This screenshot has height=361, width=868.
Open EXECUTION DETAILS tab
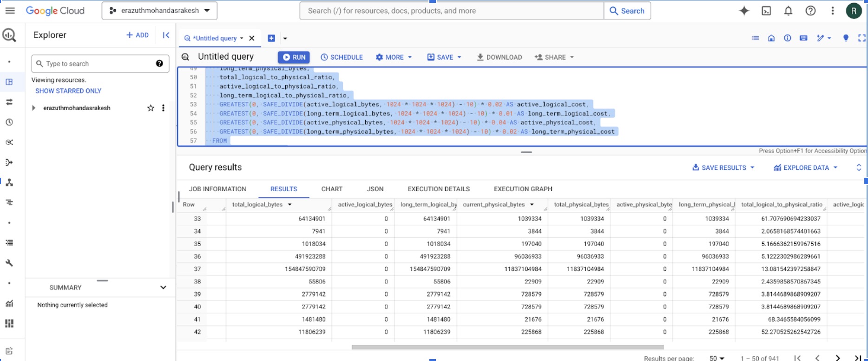click(439, 189)
